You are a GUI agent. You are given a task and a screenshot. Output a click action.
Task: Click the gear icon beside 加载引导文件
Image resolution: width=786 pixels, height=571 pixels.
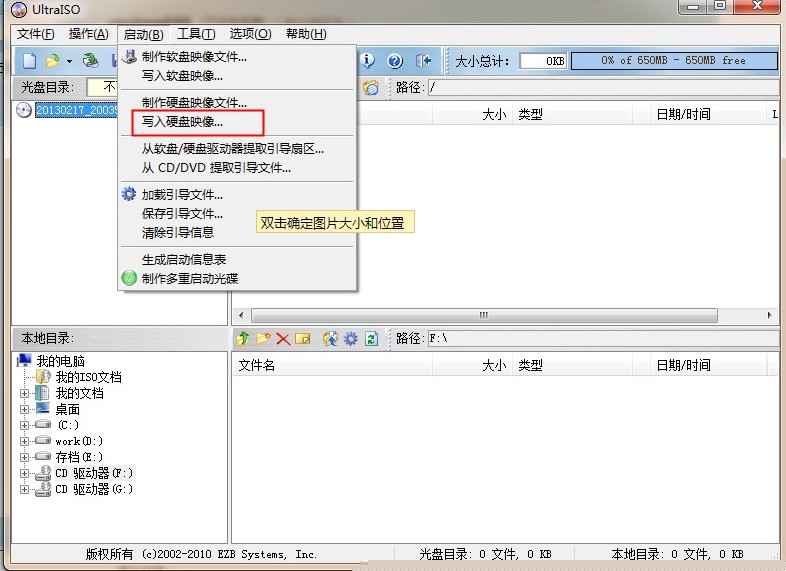(x=129, y=194)
